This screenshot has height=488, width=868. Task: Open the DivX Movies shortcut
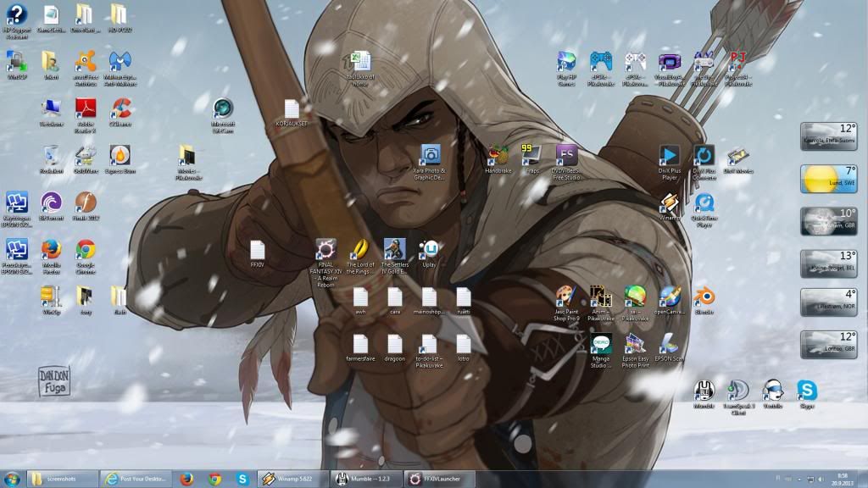737,159
